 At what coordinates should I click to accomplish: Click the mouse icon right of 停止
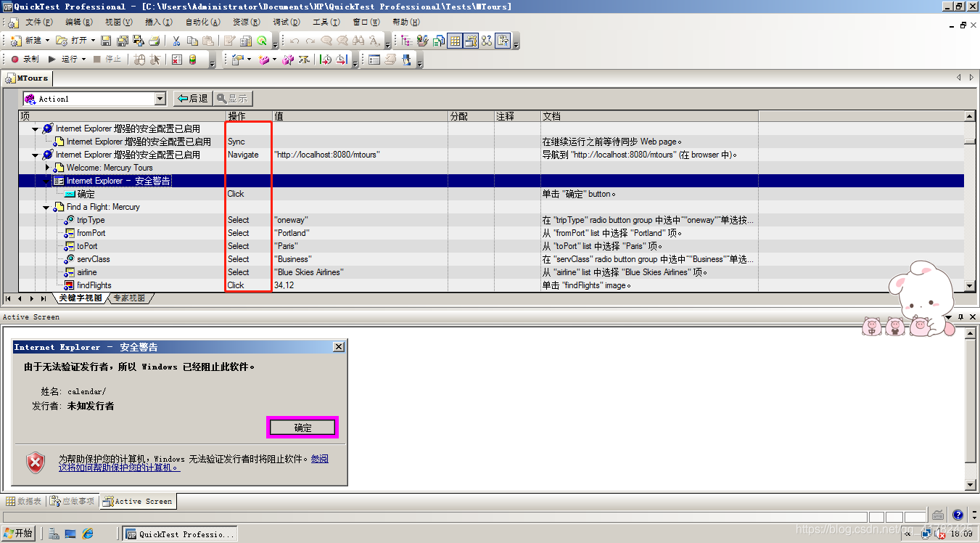139,60
